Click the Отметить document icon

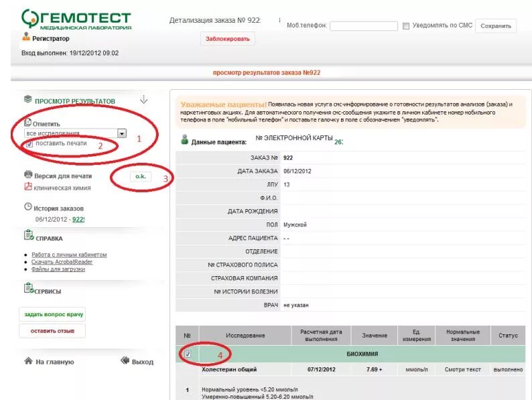(28, 123)
